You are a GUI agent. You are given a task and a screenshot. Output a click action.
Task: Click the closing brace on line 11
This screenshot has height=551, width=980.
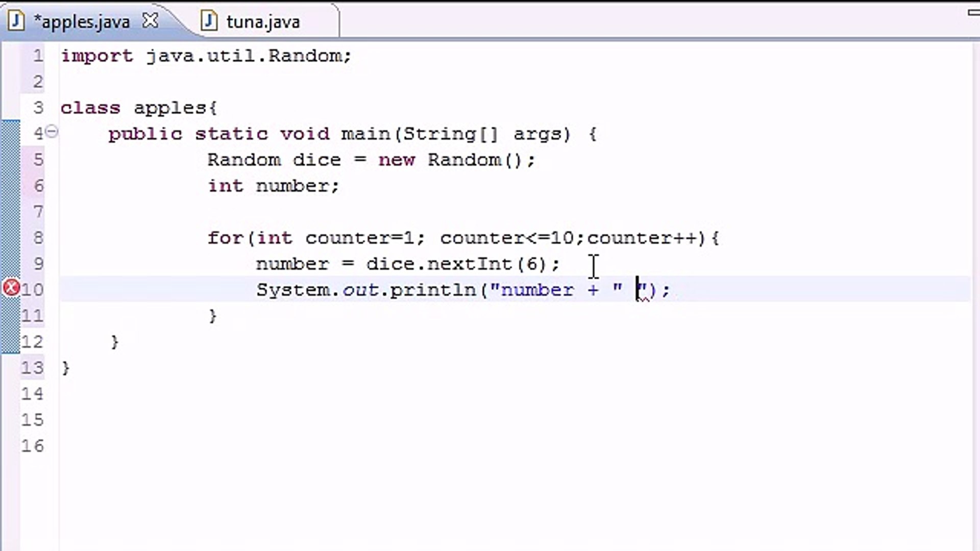point(213,316)
